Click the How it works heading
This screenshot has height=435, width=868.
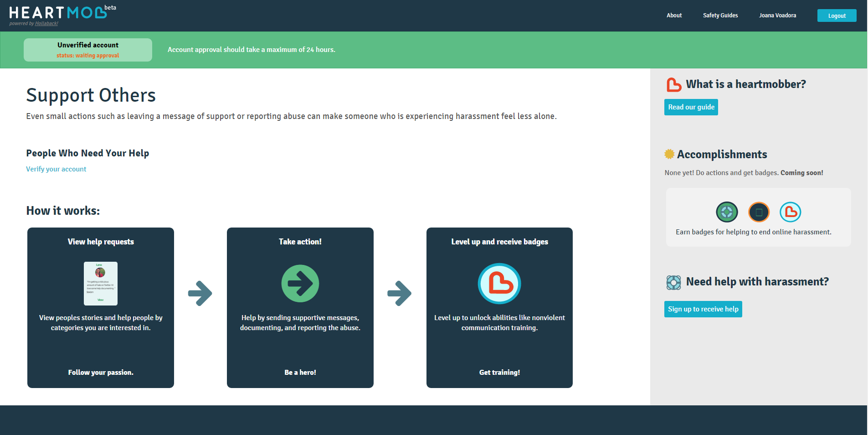(63, 211)
